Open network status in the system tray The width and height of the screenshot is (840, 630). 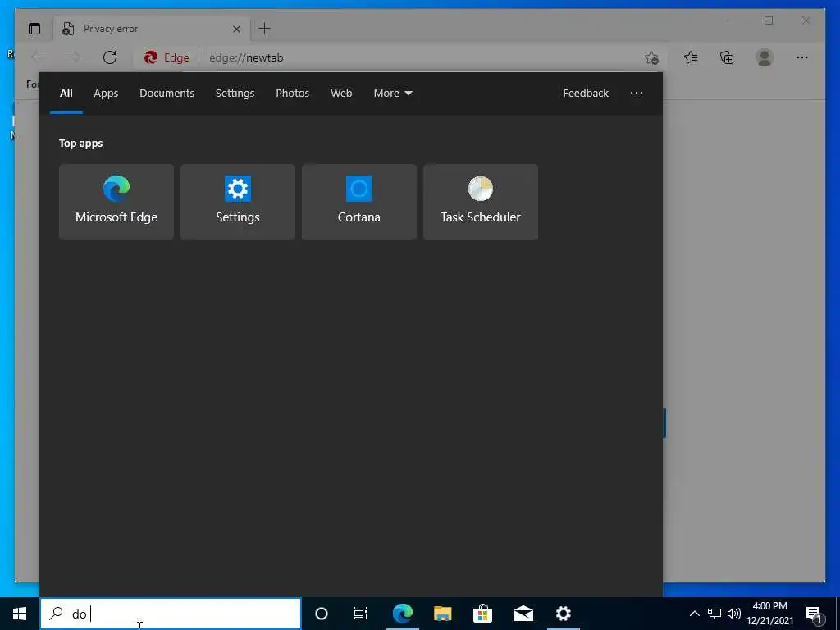714,614
